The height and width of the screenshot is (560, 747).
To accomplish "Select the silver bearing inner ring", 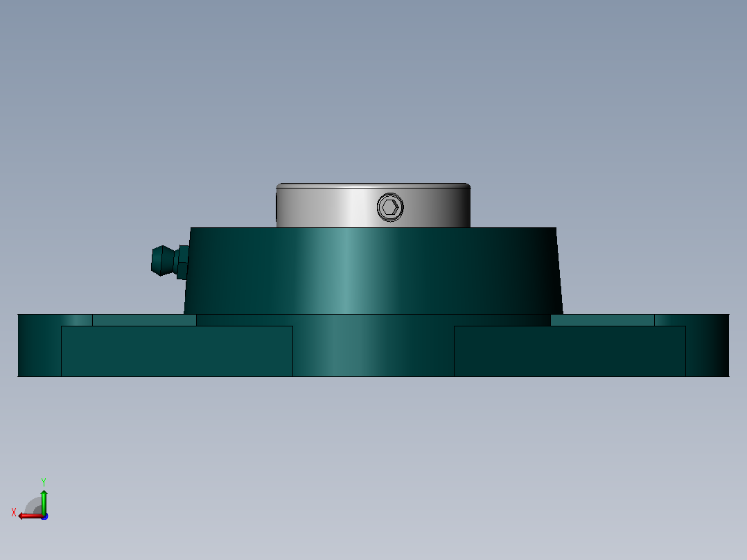I will 373,205.
